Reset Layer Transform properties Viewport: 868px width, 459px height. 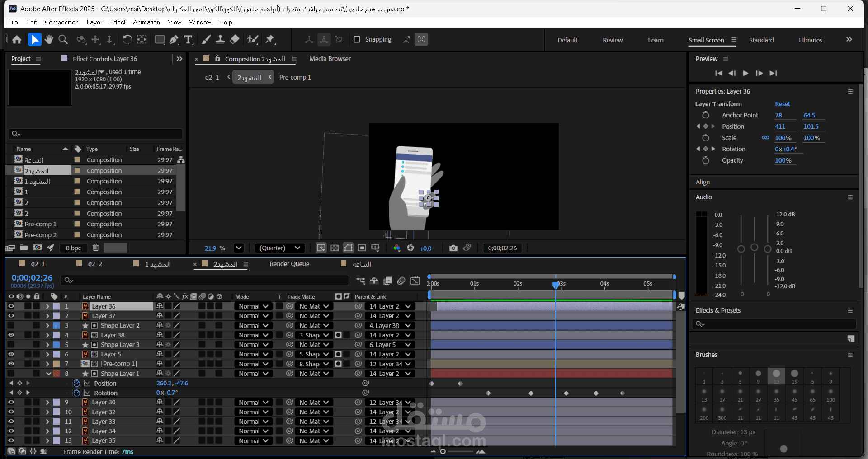pos(783,104)
